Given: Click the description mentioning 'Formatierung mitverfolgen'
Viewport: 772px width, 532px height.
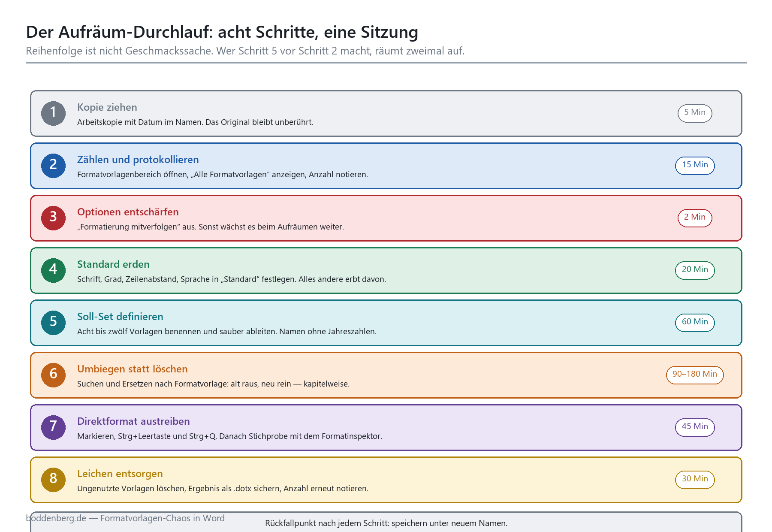Looking at the screenshot, I should point(211,227).
